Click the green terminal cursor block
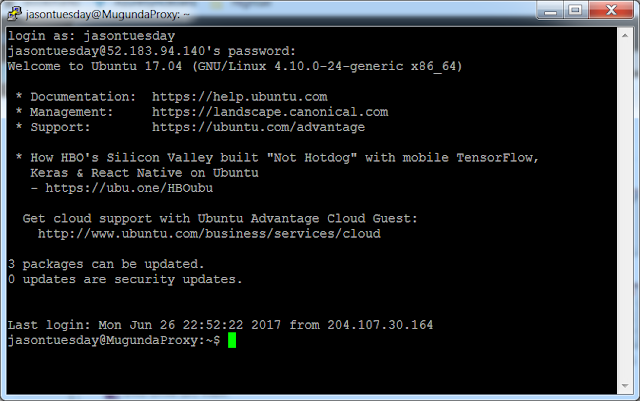 tap(232, 341)
